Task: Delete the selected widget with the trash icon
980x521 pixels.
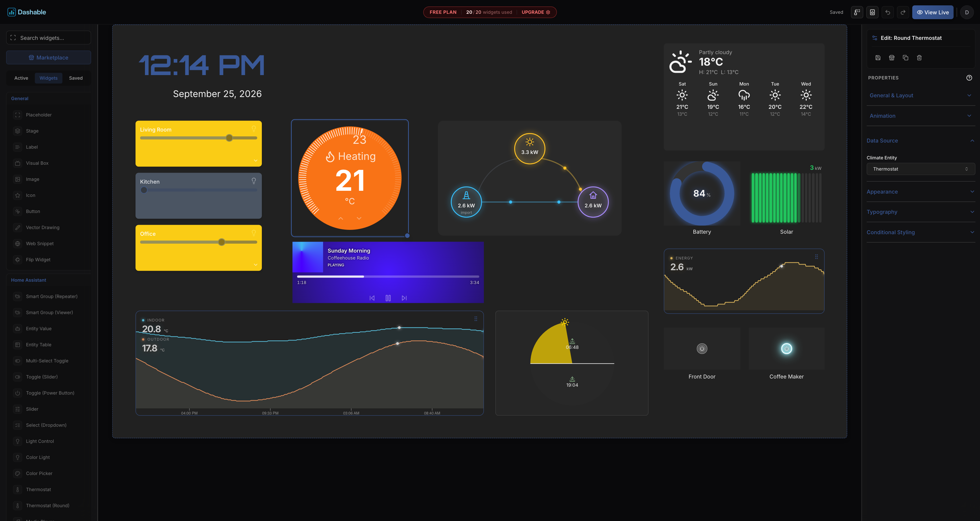Action: click(x=919, y=58)
